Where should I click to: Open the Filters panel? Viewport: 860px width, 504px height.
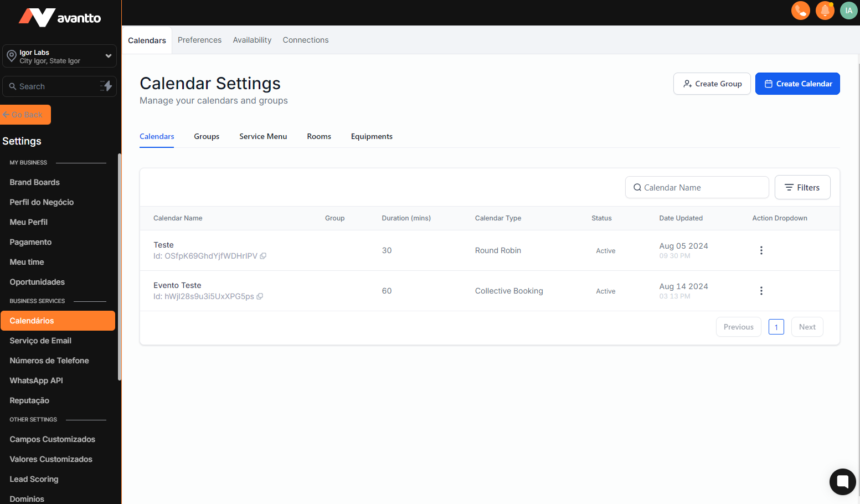tap(802, 187)
